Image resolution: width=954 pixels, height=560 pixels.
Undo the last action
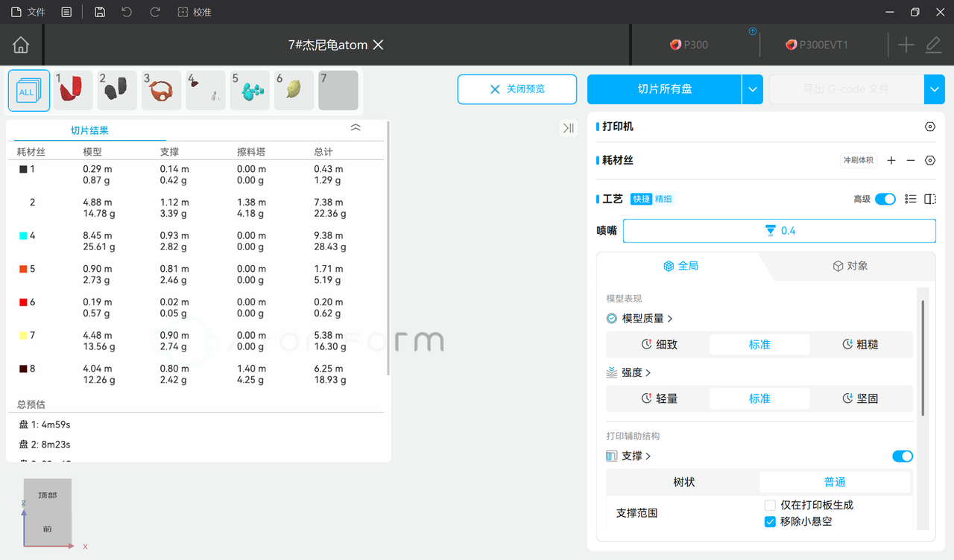click(x=127, y=12)
